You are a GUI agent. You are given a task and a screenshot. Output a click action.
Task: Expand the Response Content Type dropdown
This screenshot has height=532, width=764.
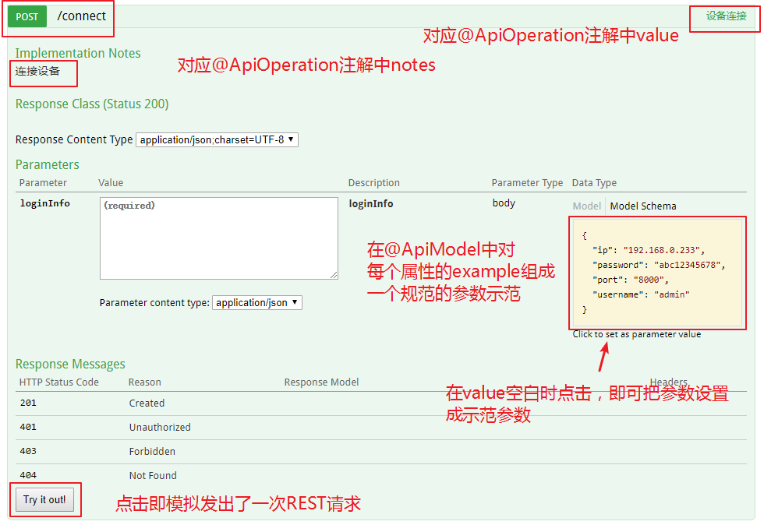click(x=217, y=139)
